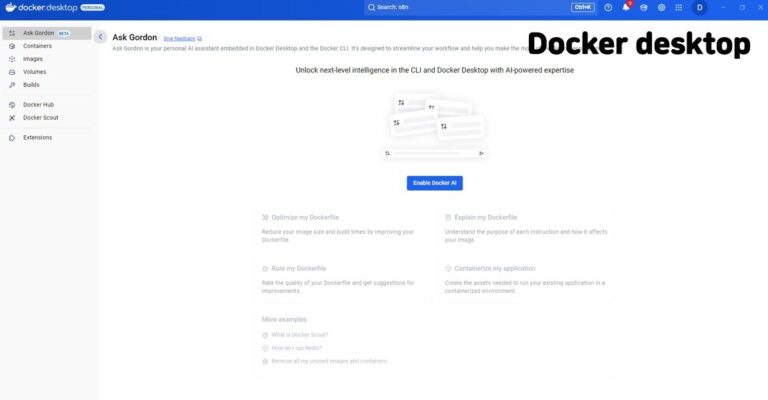Select the Optimize my Dockerfile card
The width and height of the screenshot is (768, 400).
coord(343,229)
